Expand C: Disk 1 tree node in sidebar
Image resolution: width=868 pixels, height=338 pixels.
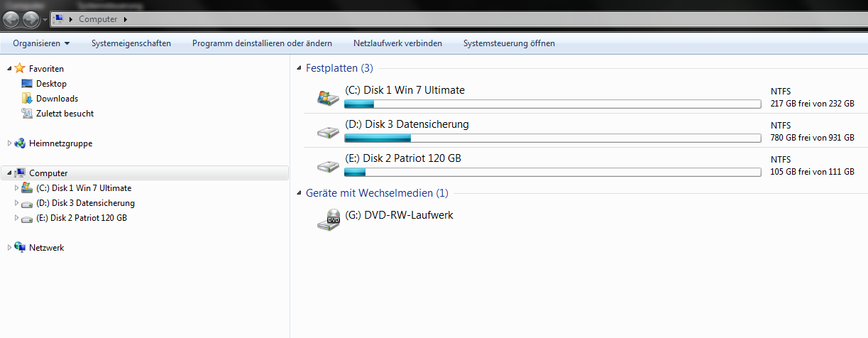point(16,188)
